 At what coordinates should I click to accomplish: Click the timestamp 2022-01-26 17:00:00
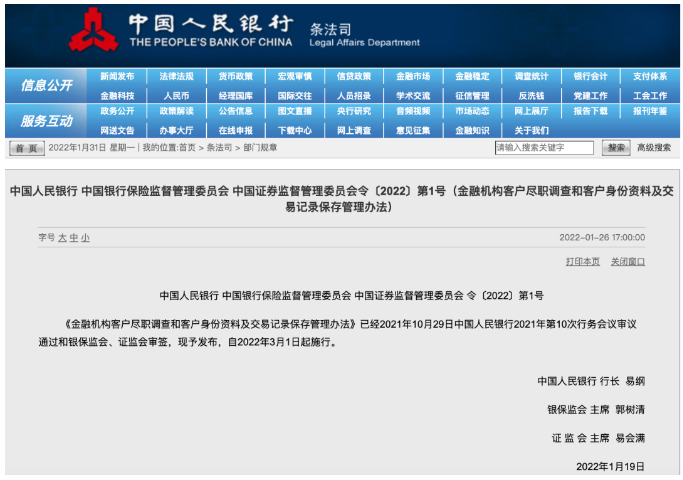tap(602, 237)
